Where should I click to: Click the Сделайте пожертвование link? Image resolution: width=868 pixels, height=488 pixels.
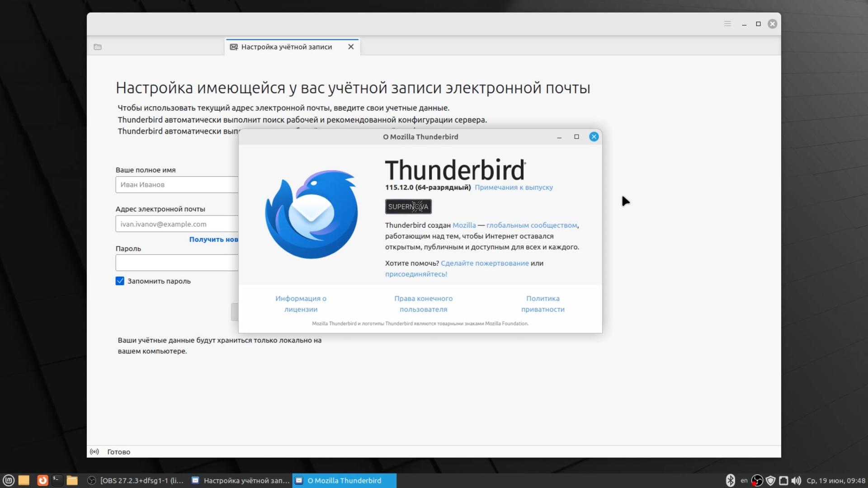[x=485, y=263]
